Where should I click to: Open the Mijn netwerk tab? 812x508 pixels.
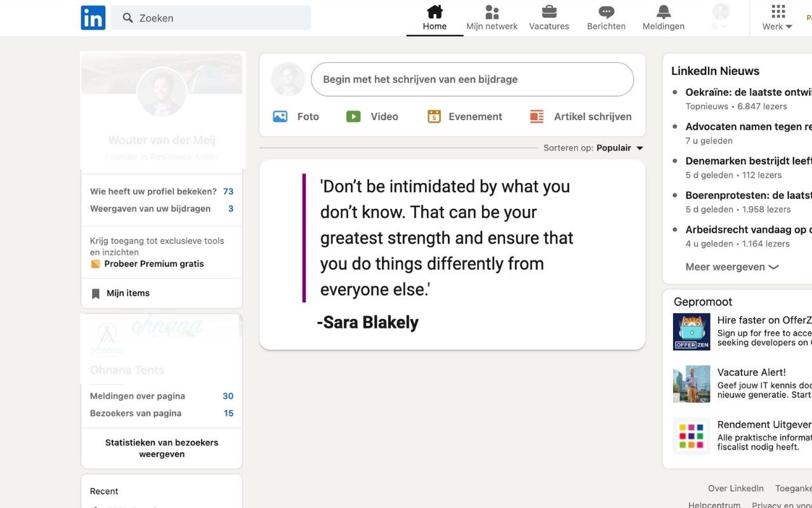tap(492, 18)
